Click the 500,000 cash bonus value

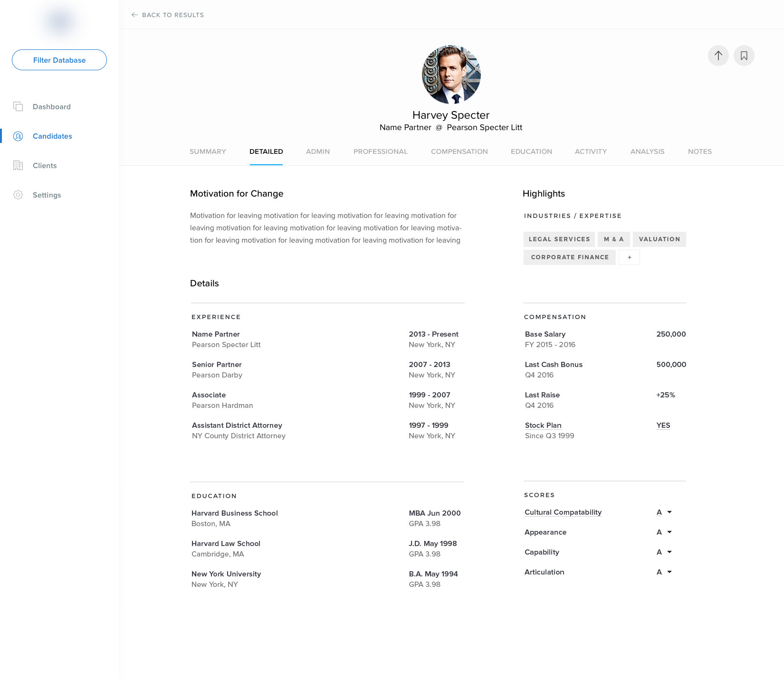671,365
